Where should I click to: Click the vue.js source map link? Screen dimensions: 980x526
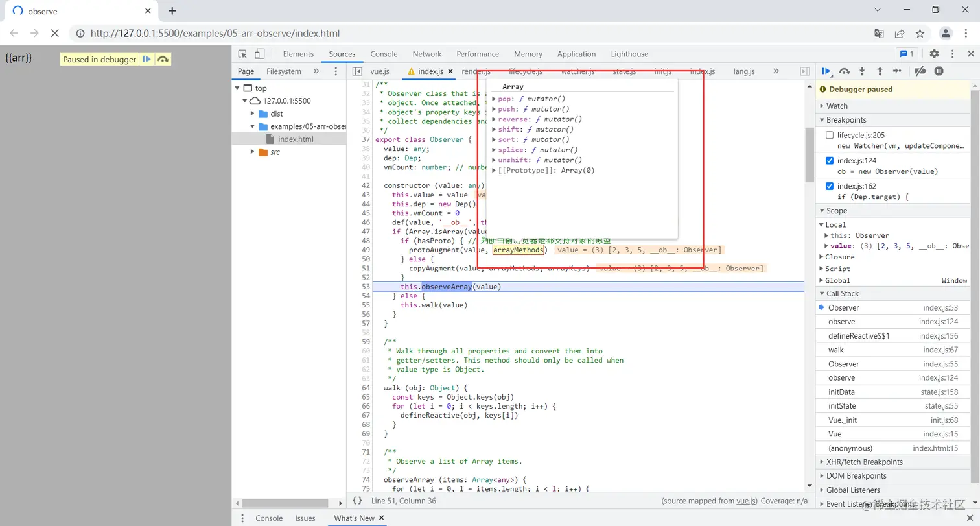point(747,501)
